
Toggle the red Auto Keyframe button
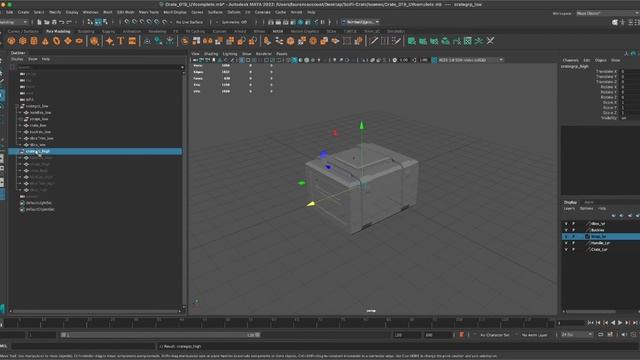click(462, 335)
